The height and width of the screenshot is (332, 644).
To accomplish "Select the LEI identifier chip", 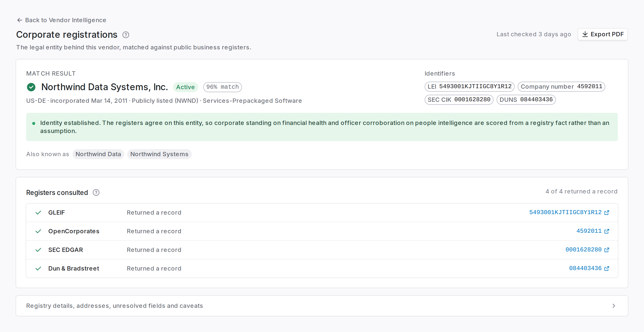I will click(469, 87).
